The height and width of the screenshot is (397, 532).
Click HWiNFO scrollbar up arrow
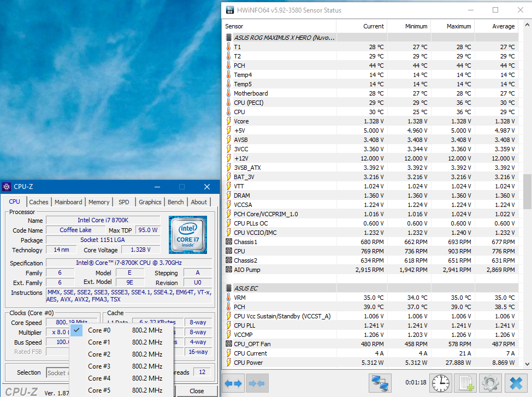pyautogui.click(x=527, y=25)
